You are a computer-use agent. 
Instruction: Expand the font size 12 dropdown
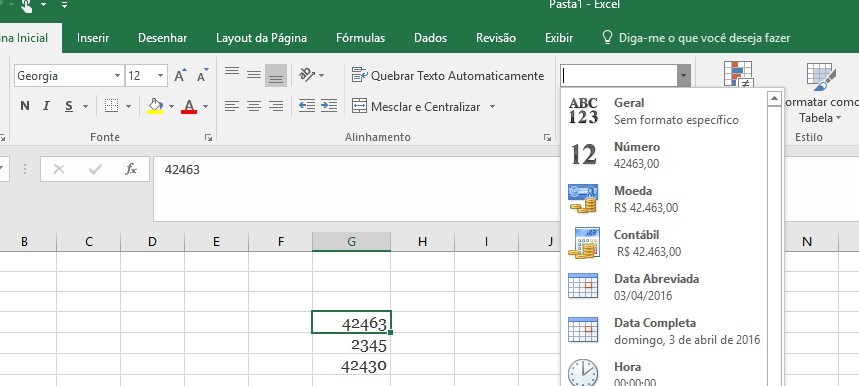pos(161,76)
